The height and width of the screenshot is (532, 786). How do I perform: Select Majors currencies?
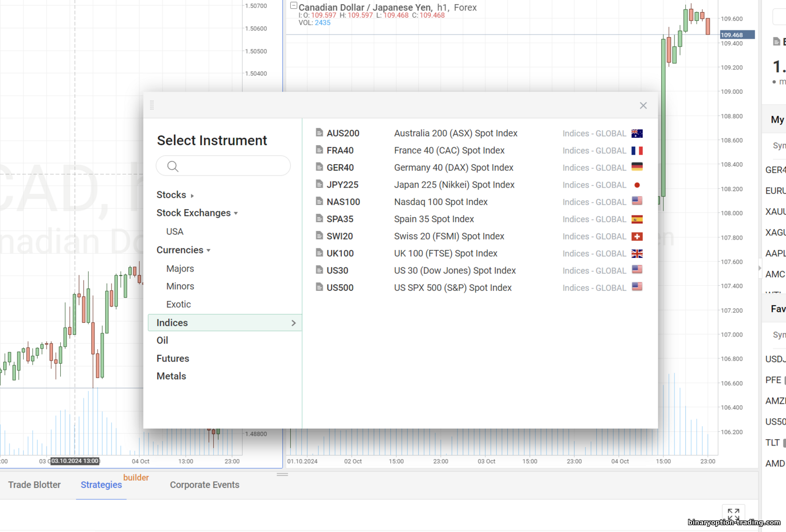[x=180, y=268]
